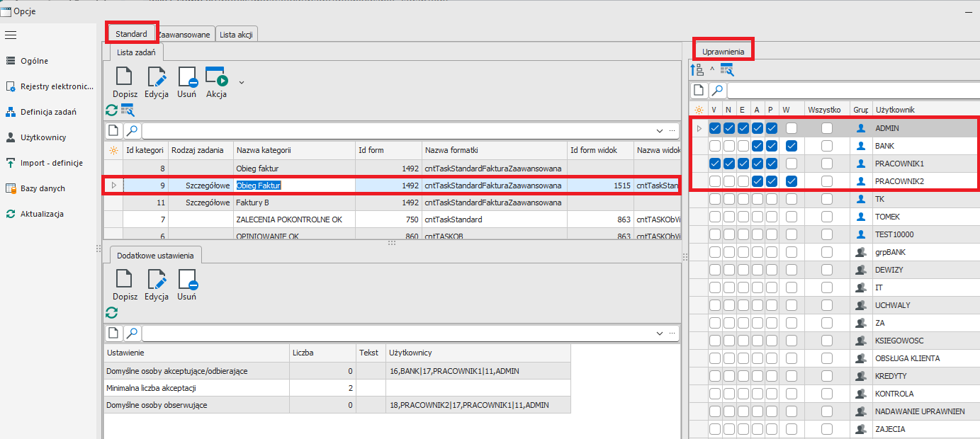Open the Lista akcji tab
The height and width of the screenshot is (439, 980).
pyautogui.click(x=237, y=35)
